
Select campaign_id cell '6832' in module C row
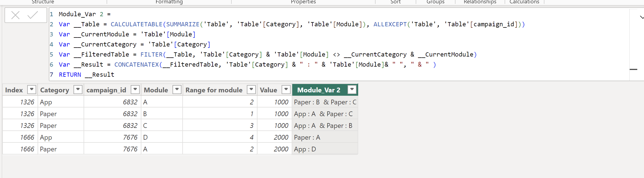point(112,126)
